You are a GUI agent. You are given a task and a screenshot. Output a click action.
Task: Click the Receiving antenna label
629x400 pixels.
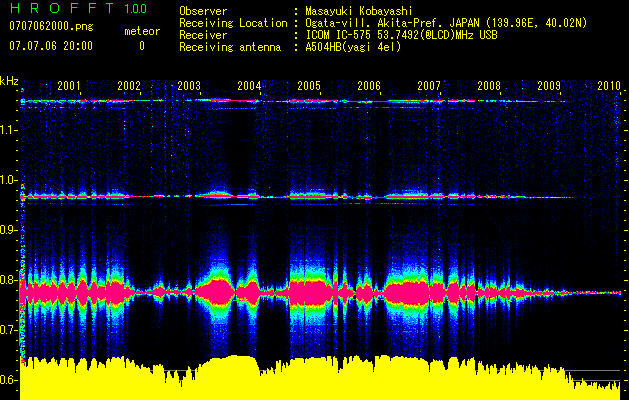pos(230,47)
